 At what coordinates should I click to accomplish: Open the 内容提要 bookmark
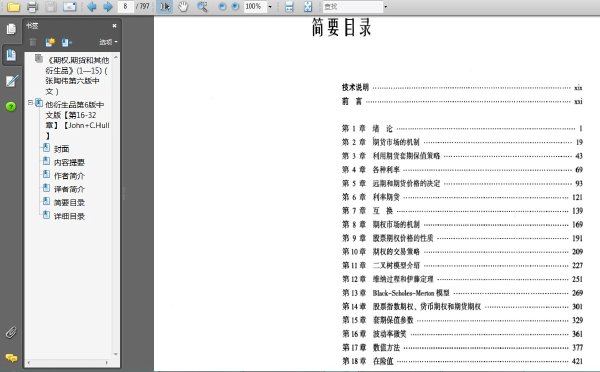pos(69,162)
